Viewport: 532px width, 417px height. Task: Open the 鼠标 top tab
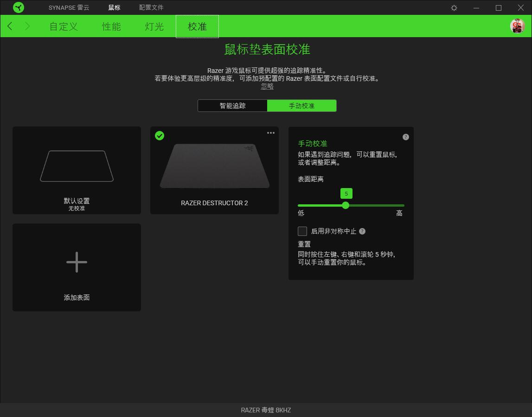point(115,7)
